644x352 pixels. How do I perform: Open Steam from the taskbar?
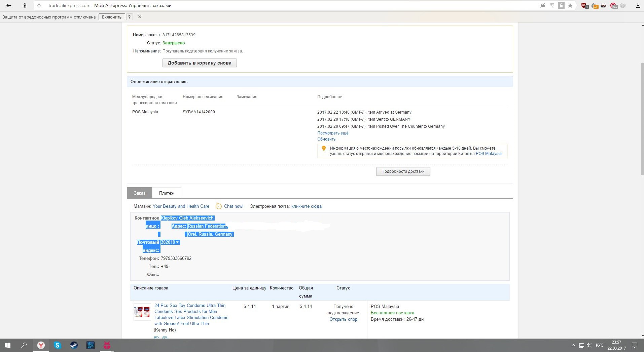74,345
